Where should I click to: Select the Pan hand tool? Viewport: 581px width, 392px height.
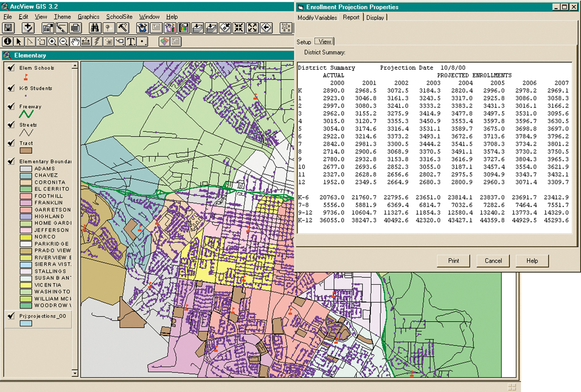(x=74, y=41)
